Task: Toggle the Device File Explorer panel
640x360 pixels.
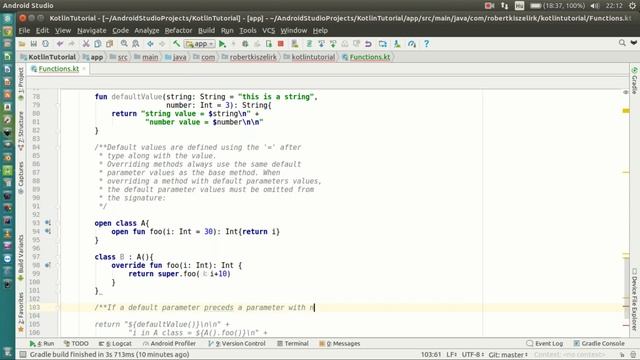Action: (634, 299)
